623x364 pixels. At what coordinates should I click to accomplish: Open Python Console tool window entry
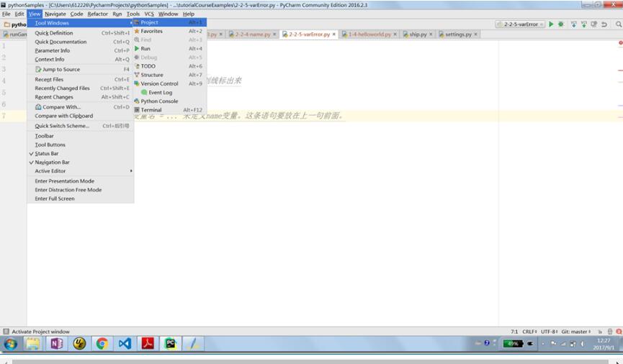pos(170,101)
